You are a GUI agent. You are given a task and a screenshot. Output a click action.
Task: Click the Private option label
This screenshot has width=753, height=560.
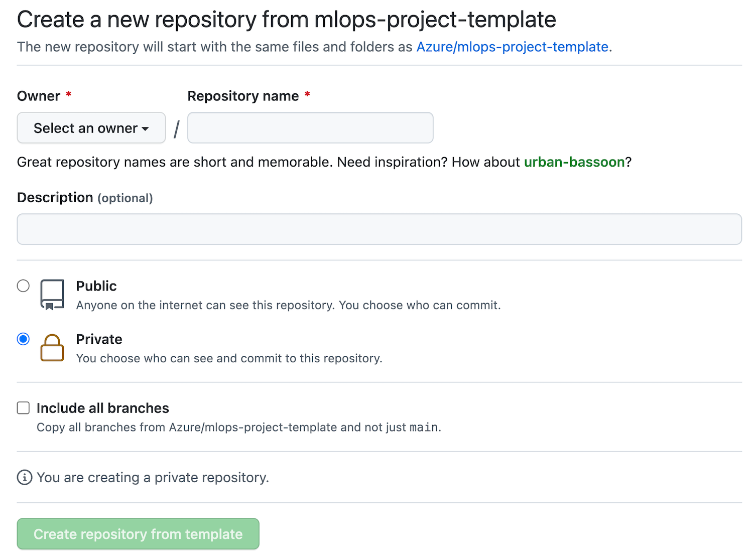coord(99,339)
